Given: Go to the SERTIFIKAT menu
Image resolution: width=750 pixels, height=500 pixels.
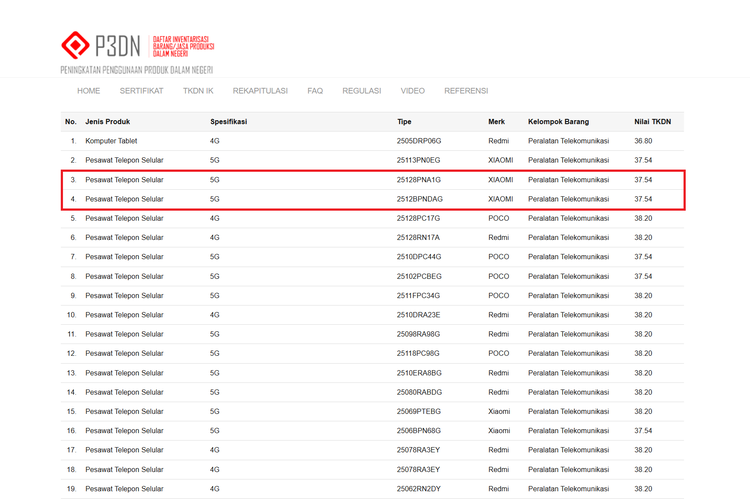Looking at the screenshot, I should pyautogui.click(x=141, y=91).
